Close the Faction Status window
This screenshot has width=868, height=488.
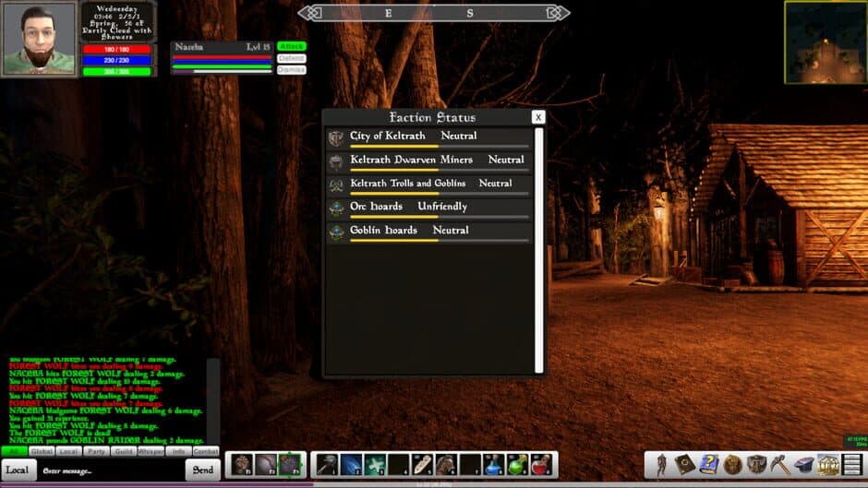click(x=538, y=117)
